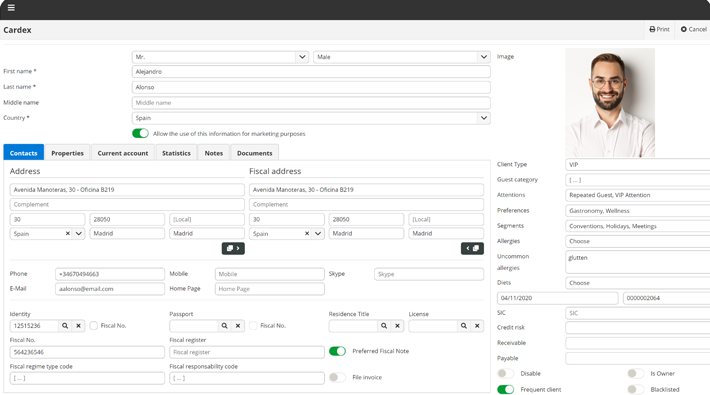Clear the License field

click(477, 326)
